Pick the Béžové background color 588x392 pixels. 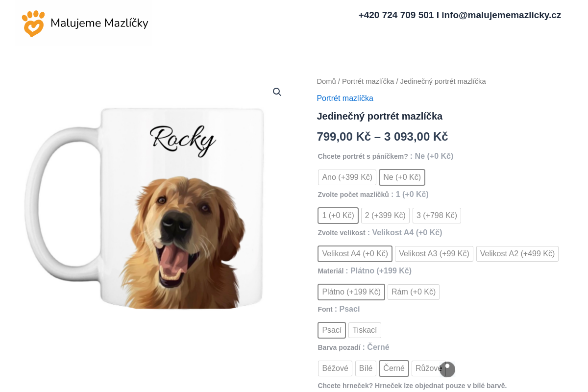(x=335, y=368)
